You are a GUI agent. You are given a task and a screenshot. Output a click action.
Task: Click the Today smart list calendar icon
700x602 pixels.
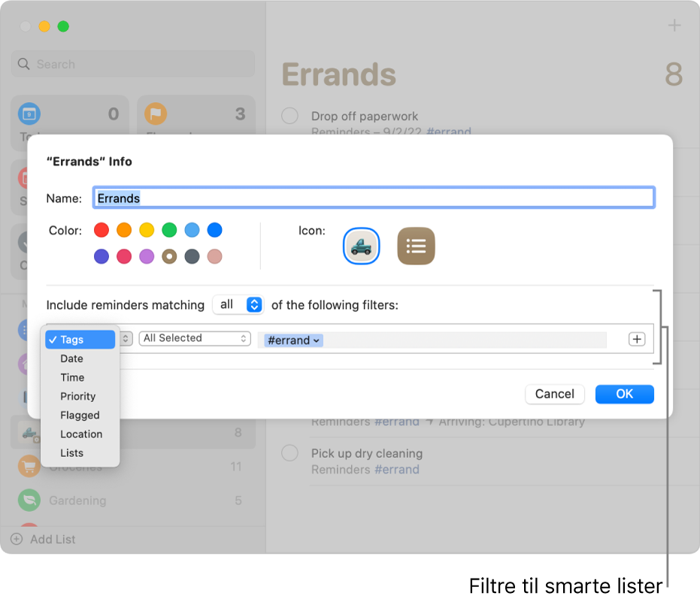point(29,114)
